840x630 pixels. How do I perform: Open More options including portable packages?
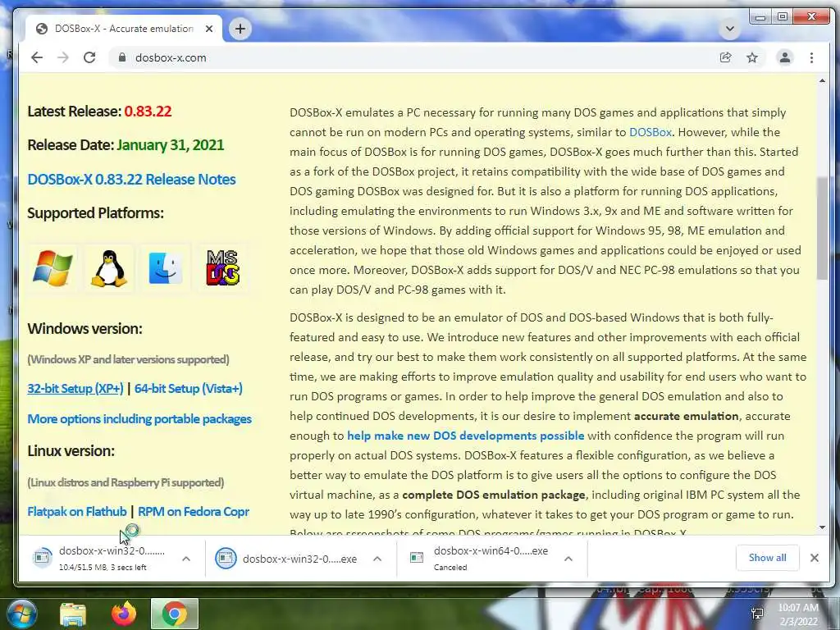(139, 419)
